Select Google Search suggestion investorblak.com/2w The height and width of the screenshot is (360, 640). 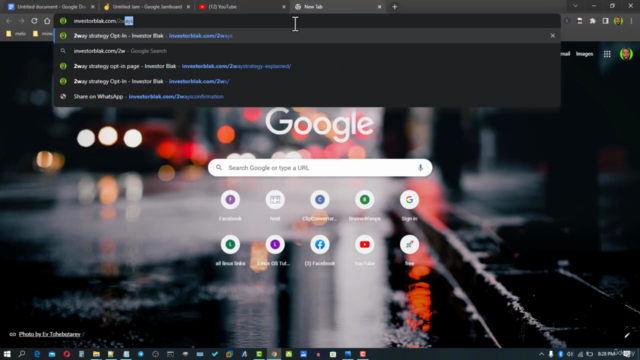tap(307, 51)
